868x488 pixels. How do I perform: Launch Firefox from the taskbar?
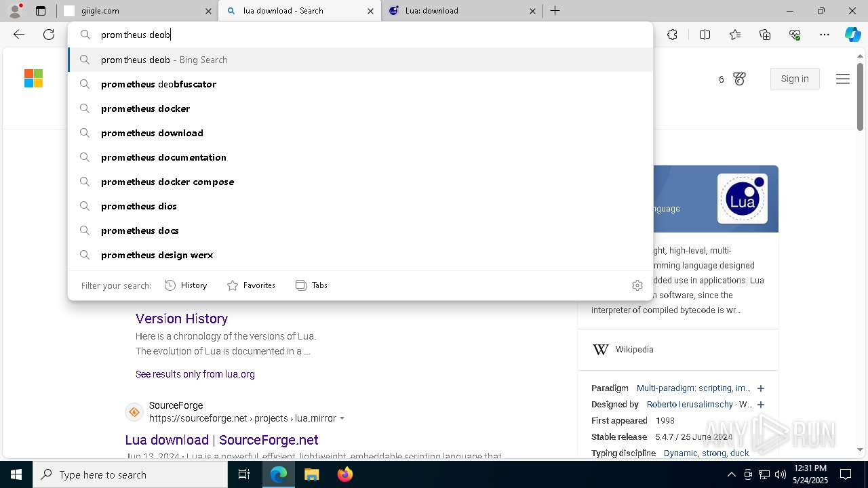pos(344,474)
